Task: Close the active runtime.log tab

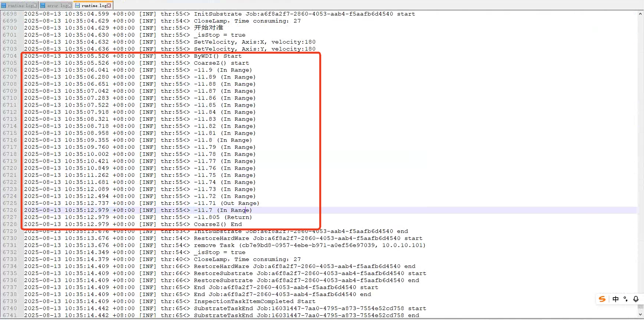Action: pos(109,6)
